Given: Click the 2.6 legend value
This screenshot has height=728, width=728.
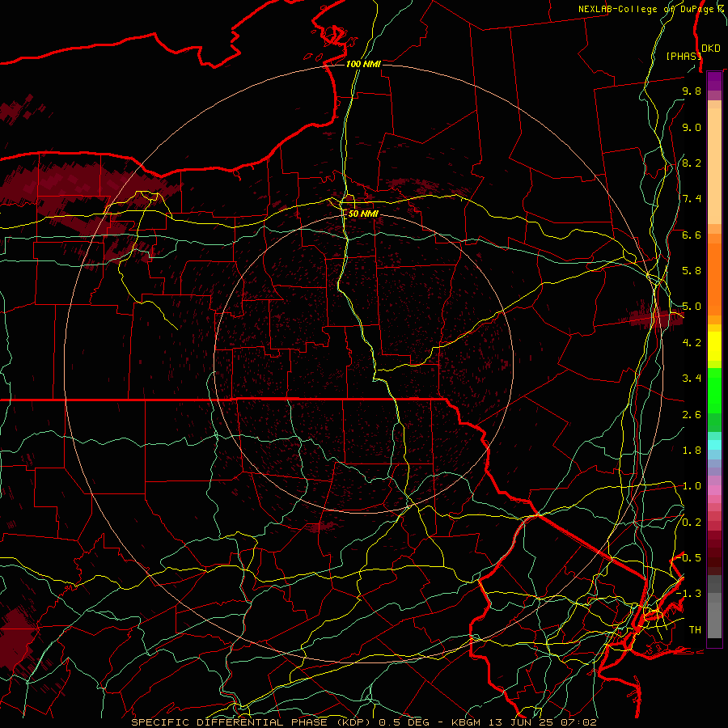Looking at the screenshot, I should click(692, 415).
